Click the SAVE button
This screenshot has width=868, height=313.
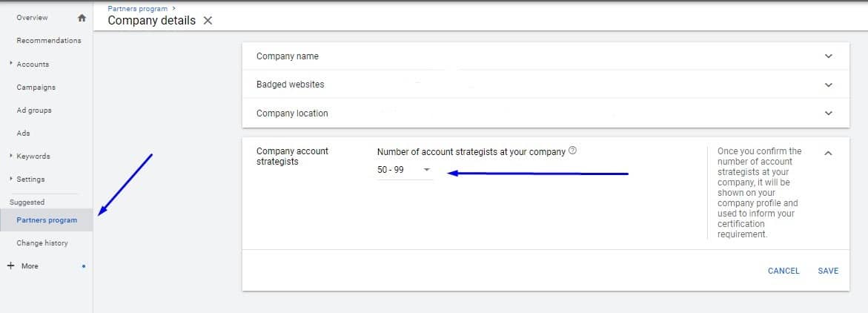[x=828, y=271]
